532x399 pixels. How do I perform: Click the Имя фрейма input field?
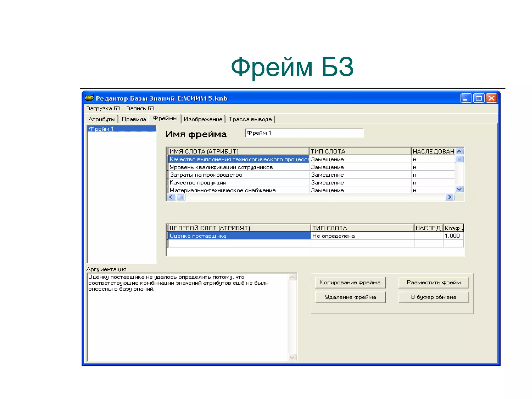[303, 133]
